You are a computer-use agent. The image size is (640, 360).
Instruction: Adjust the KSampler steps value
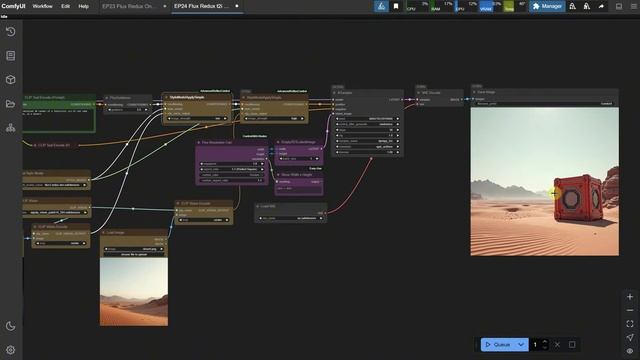tap(367, 130)
